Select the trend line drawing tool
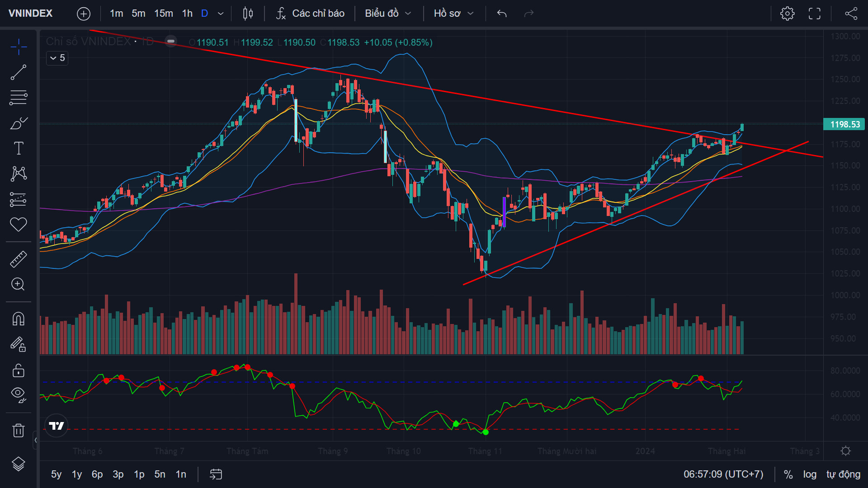Image resolution: width=868 pixels, height=488 pixels. click(19, 72)
